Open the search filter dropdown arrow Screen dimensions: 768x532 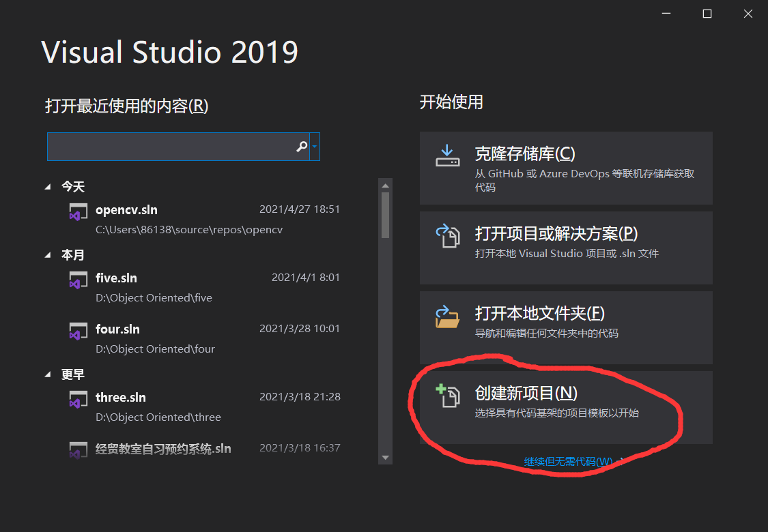click(315, 147)
